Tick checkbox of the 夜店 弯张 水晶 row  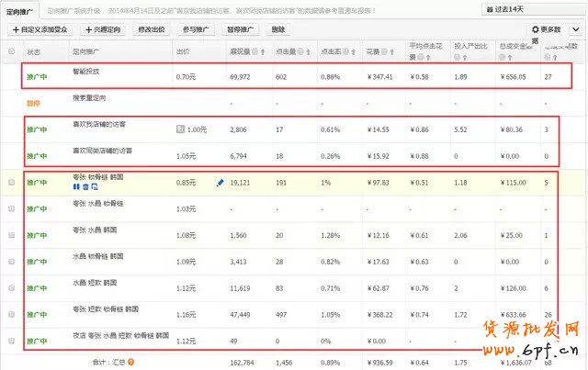click(x=11, y=340)
